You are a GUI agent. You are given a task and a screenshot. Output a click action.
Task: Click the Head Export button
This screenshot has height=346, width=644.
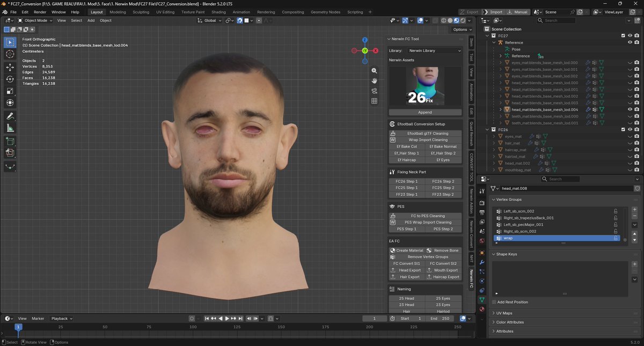(x=407, y=270)
